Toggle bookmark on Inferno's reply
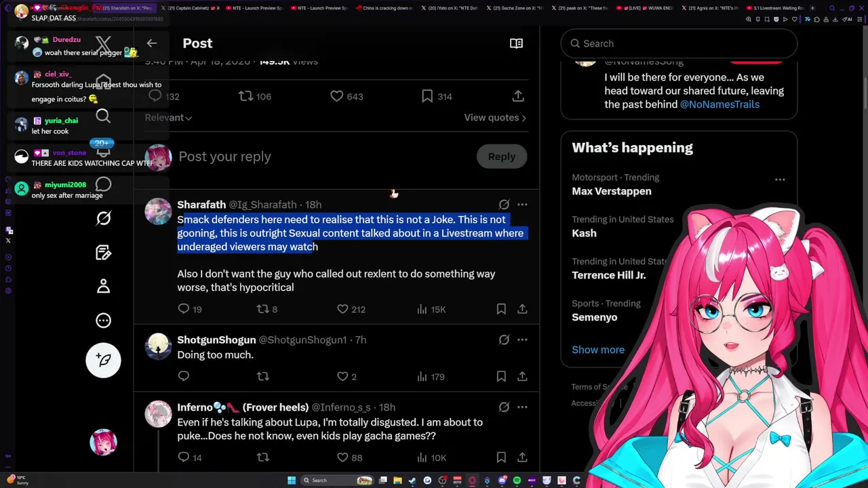The width and height of the screenshot is (868, 488). pyautogui.click(x=501, y=457)
